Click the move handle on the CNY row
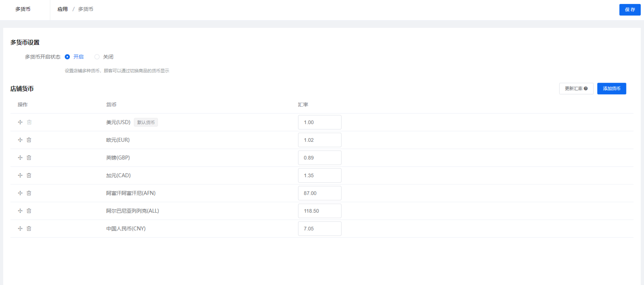The height and width of the screenshot is (285, 644). pyautogui.click(x=20, y=228)
